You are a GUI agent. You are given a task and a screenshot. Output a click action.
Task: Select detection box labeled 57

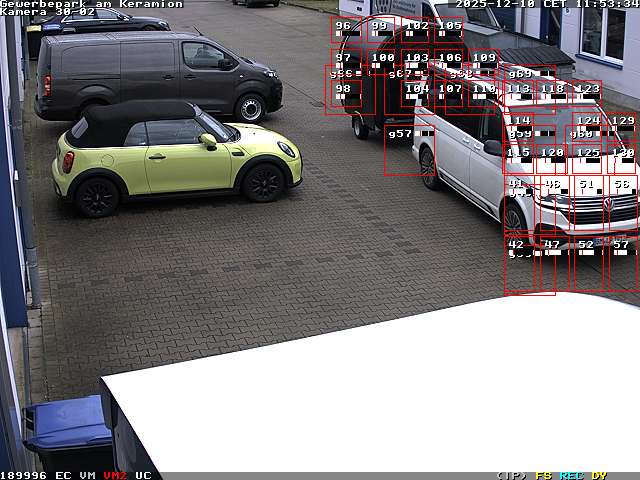point(622,263)
